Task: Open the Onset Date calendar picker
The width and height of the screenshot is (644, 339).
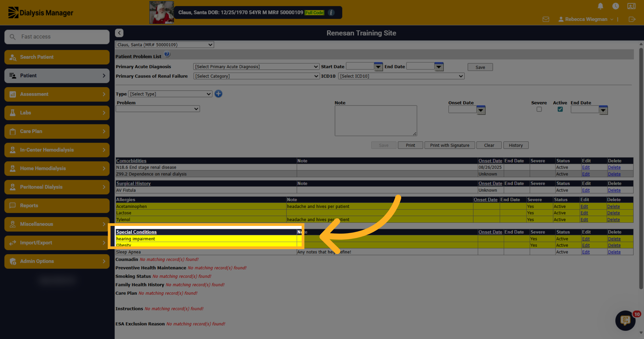Action: click(481, 110)
